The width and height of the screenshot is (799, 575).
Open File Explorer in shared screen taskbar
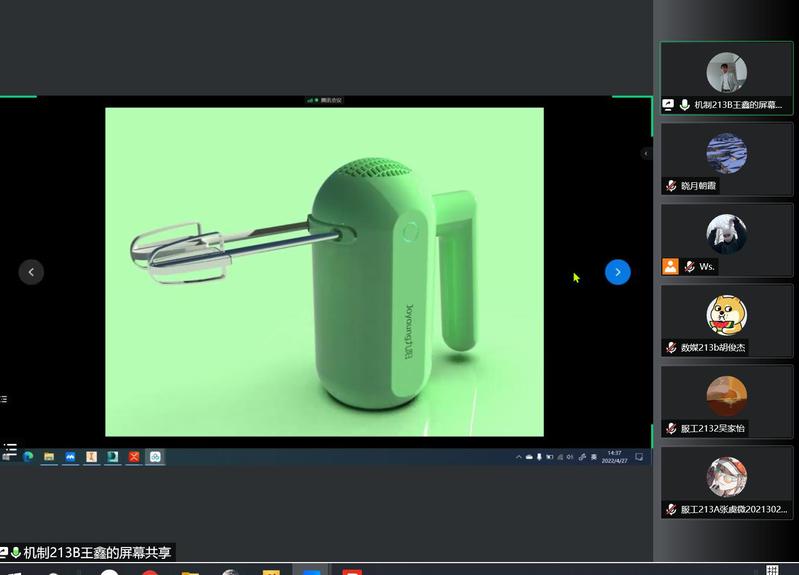click(x=49, y=457)
